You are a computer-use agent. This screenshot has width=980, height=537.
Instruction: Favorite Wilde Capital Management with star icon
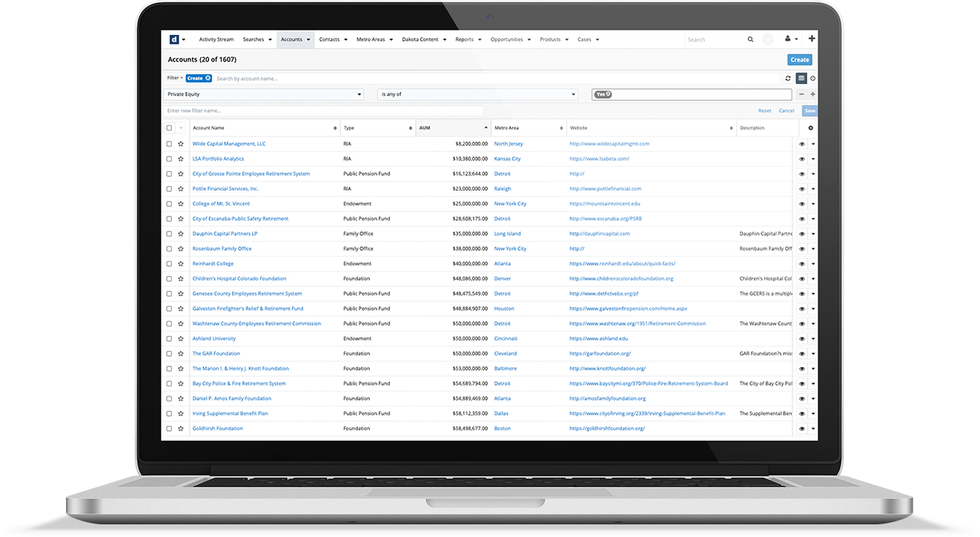tap(181, 144)
